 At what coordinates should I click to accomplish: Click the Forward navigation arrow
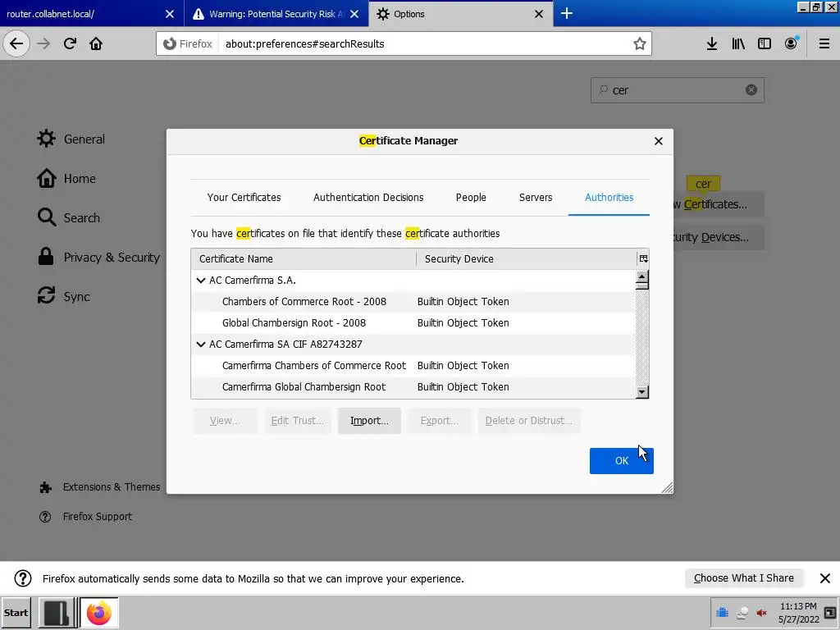(43, 43)
